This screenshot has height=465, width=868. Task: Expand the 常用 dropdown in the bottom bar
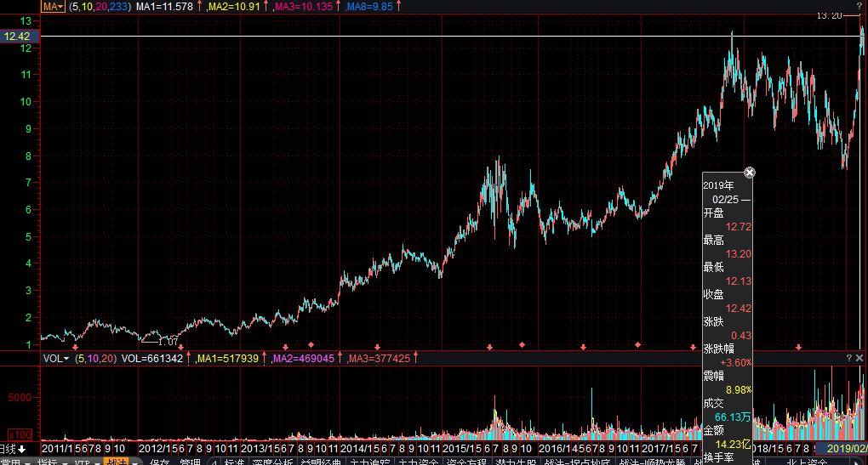point(14,462)
